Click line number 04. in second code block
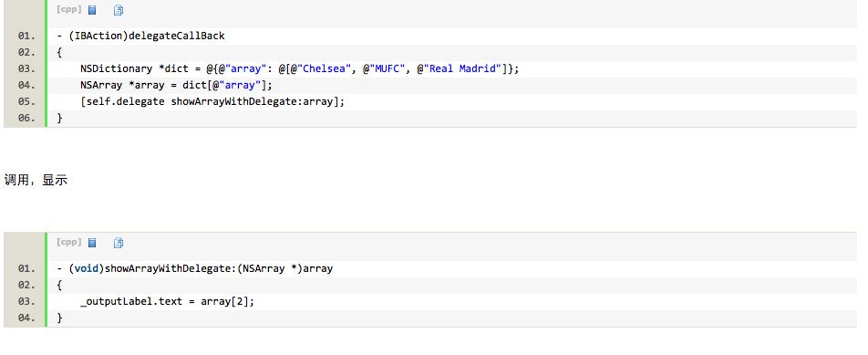The width and height of the screenshot is (868, 355). [x=26, y=318]
